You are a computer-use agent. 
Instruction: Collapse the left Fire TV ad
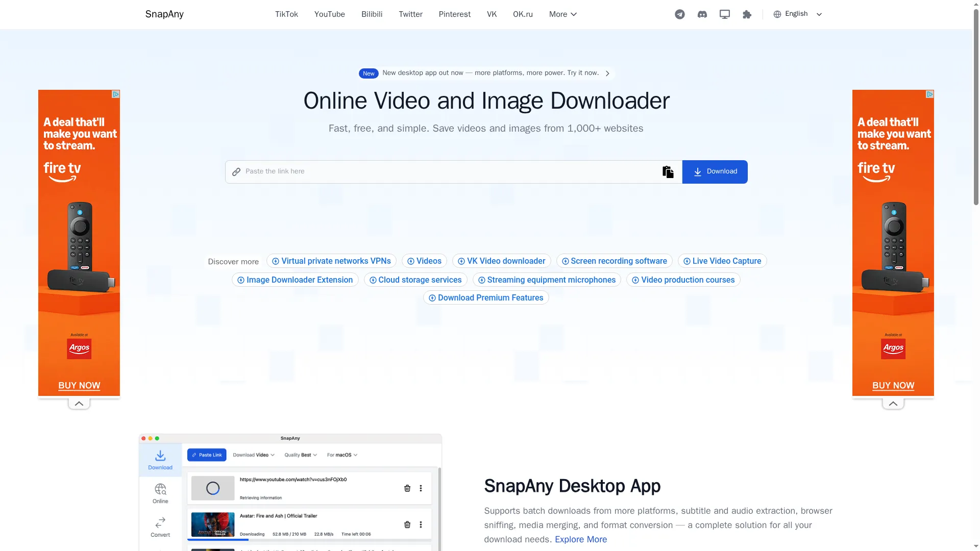pyautogui.click(x=79, y=404)
